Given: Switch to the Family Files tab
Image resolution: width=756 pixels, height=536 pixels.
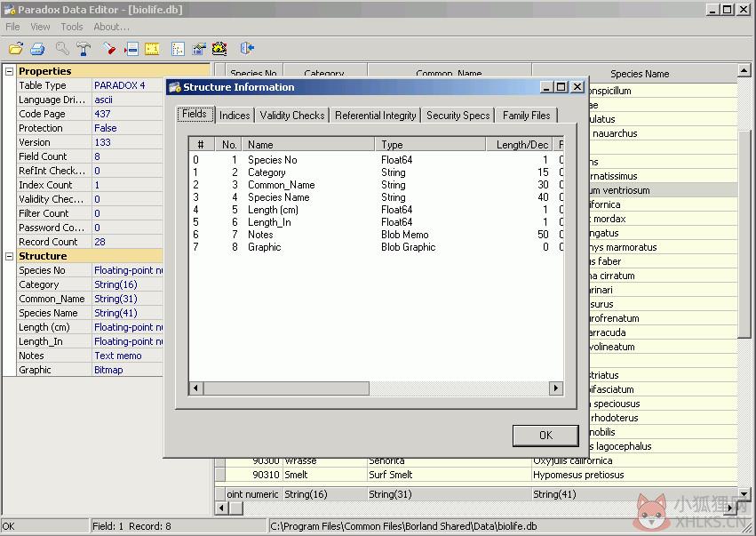Looking at the screenshot, I should (527, 116).
